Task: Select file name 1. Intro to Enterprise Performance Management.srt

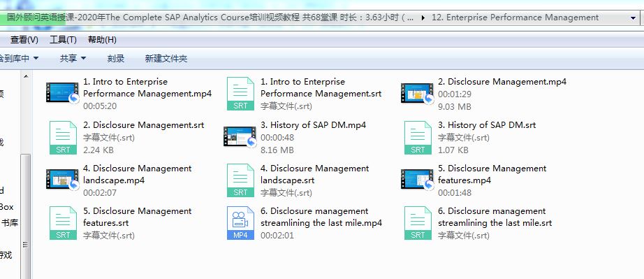Action: (321, 87)
